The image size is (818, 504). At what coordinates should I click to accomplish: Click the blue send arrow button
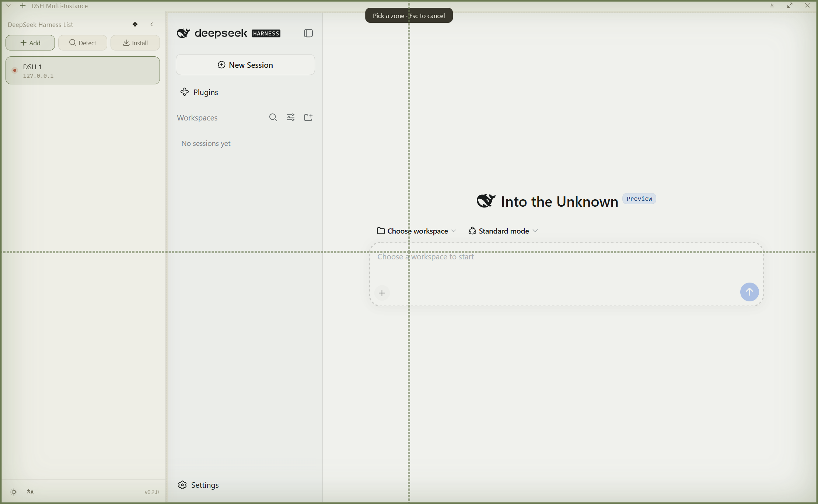749,292
